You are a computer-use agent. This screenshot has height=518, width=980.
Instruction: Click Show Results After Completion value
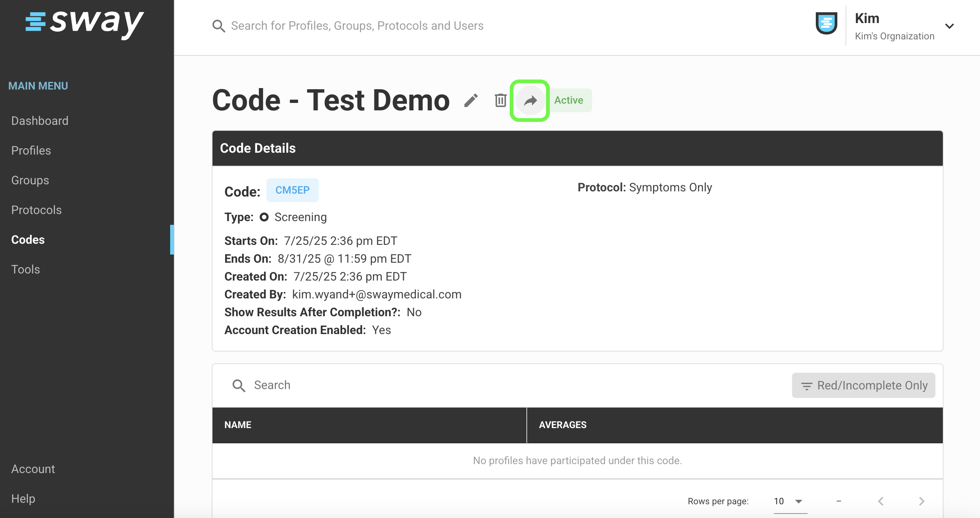coord(414,313)
